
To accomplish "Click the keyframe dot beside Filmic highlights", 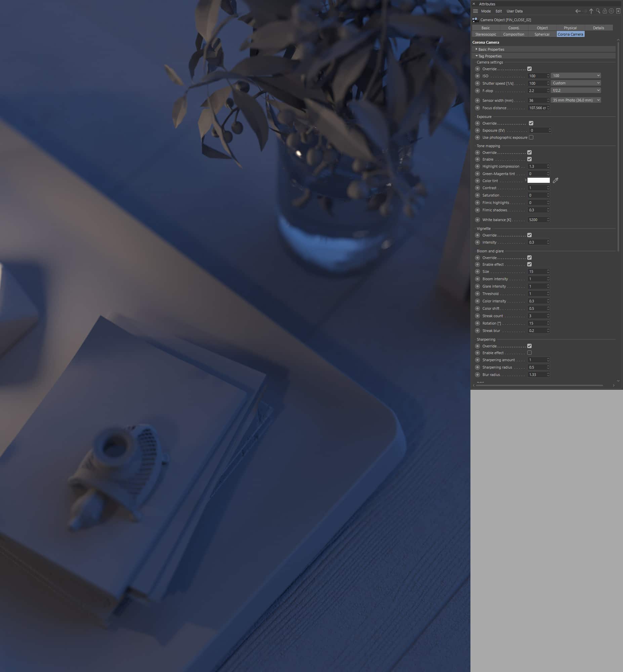I will point(477,203).
